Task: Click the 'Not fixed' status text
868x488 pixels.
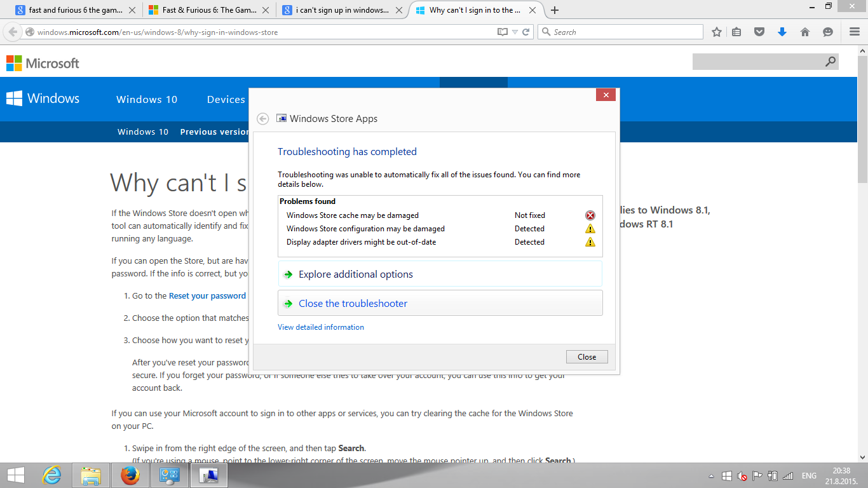Action: (530, 215)
